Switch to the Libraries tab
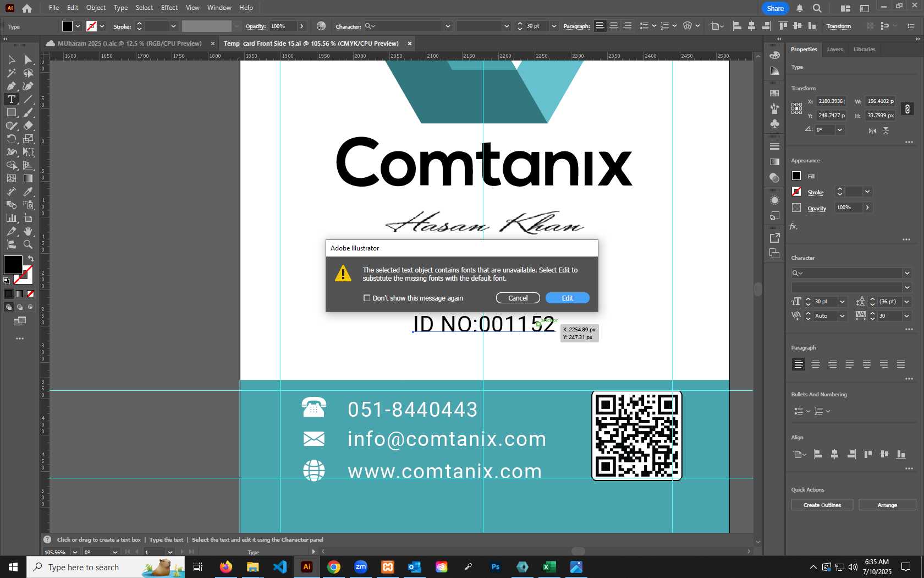 864,50
